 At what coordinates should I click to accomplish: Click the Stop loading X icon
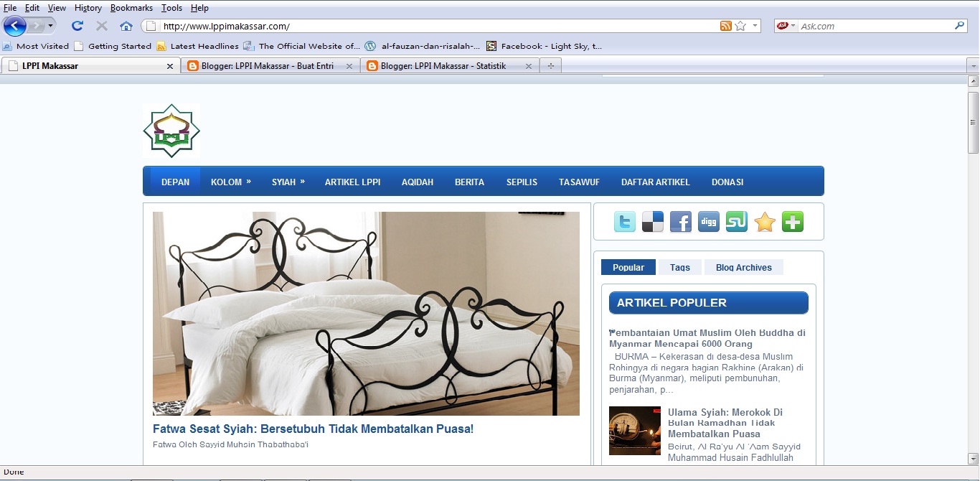coord(102,26)
